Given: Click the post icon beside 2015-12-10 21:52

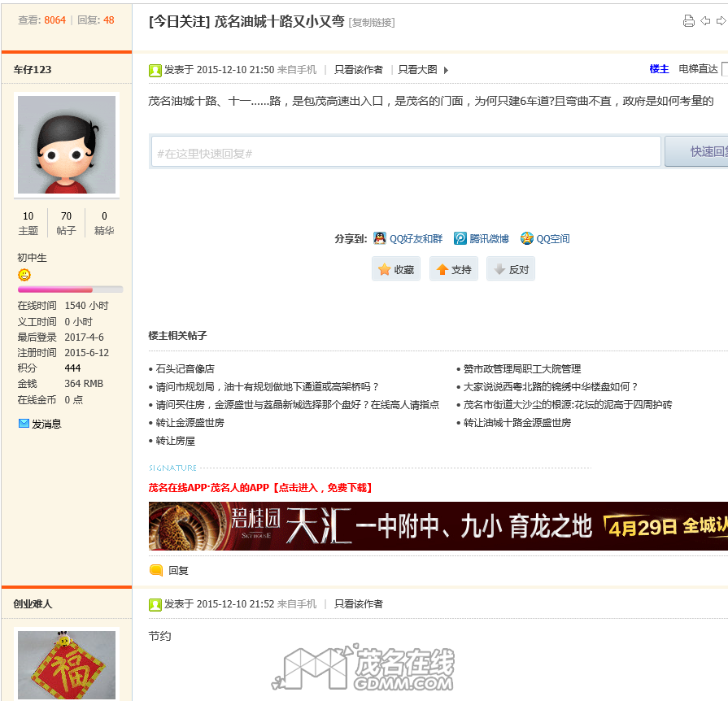Looking at the screenshot, I should pyautogui.click(x=155, y=604).
